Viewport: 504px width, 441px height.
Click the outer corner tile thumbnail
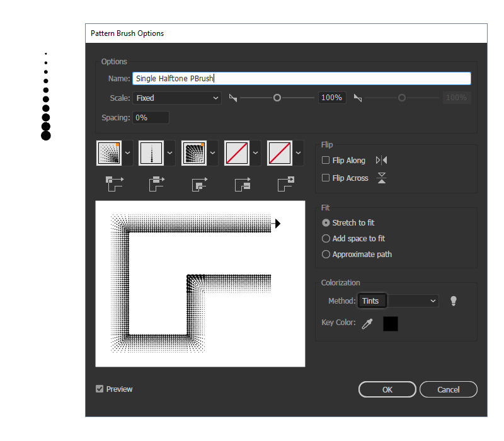pyautogui.click(x=108, y=153)
